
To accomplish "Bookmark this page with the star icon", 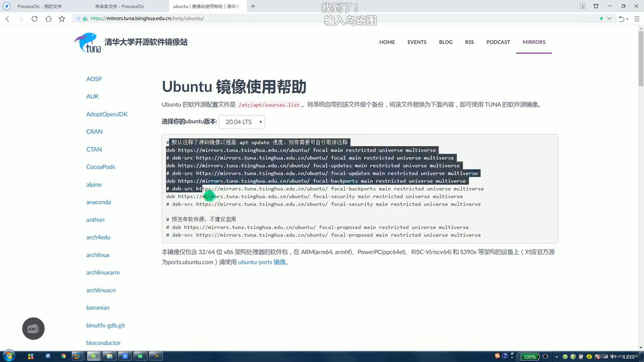I will [62, 19].
